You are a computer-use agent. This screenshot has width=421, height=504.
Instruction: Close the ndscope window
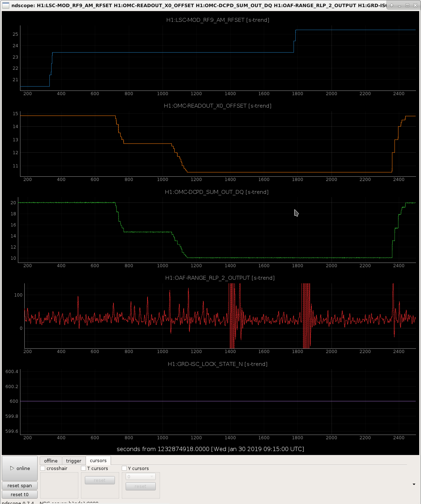(x=415, y=5)
